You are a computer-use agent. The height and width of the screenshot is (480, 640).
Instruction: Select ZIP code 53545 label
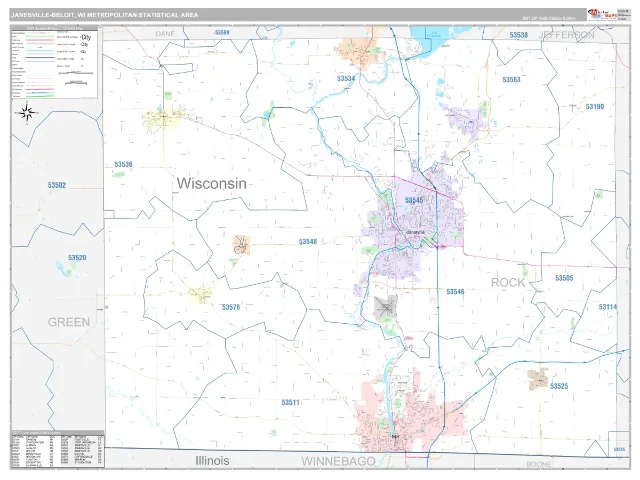pyautogui.click(x=414, y=200)
